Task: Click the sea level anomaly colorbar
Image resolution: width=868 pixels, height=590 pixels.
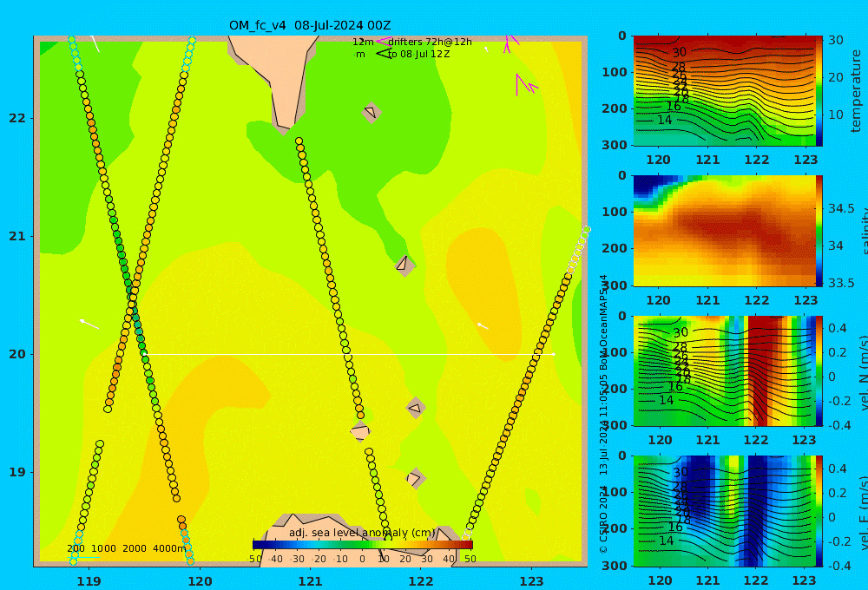Action: (363, 545)
